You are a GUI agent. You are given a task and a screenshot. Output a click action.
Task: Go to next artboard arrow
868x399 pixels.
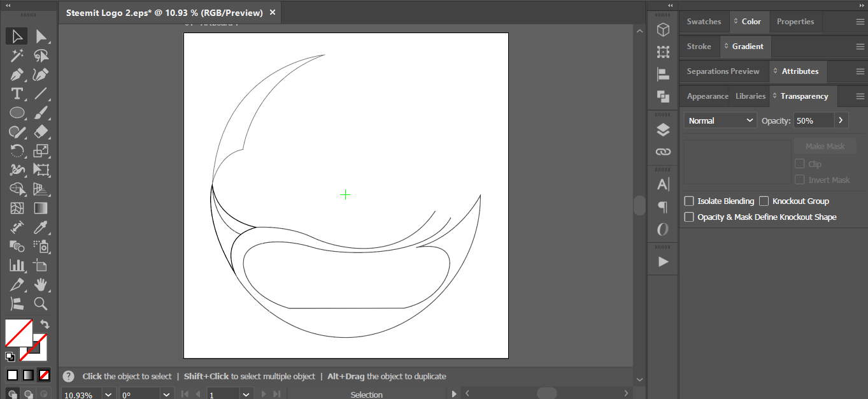[263, 395]
